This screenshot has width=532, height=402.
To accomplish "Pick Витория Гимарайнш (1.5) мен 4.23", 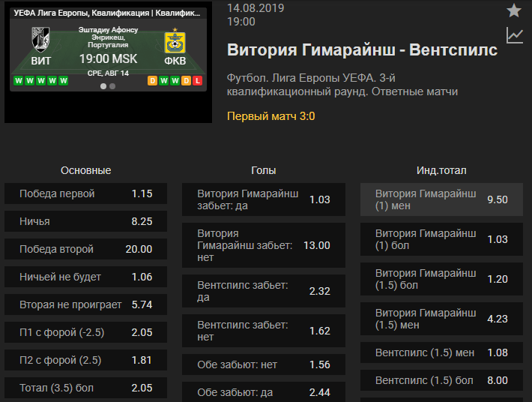I will pos(441,319).
